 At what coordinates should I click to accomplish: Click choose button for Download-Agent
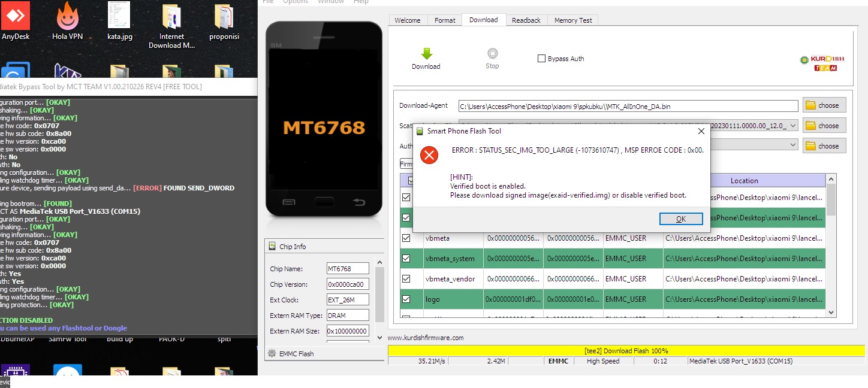coord(824,105)
